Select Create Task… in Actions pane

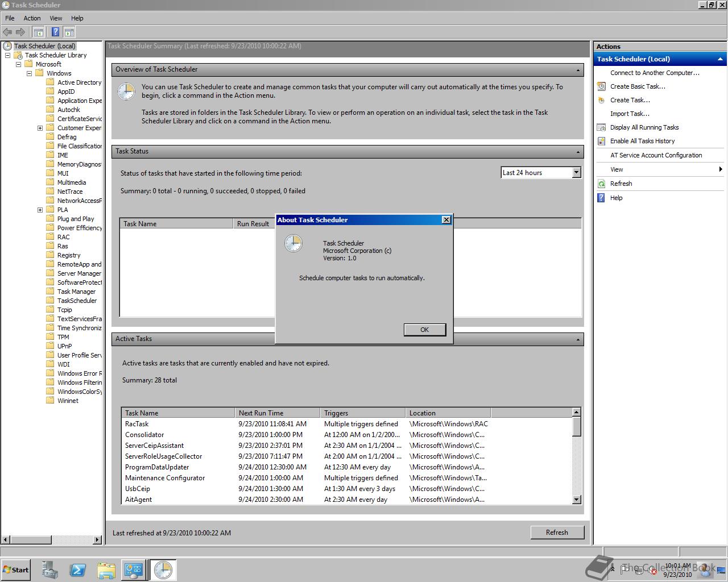pos(630,100)
